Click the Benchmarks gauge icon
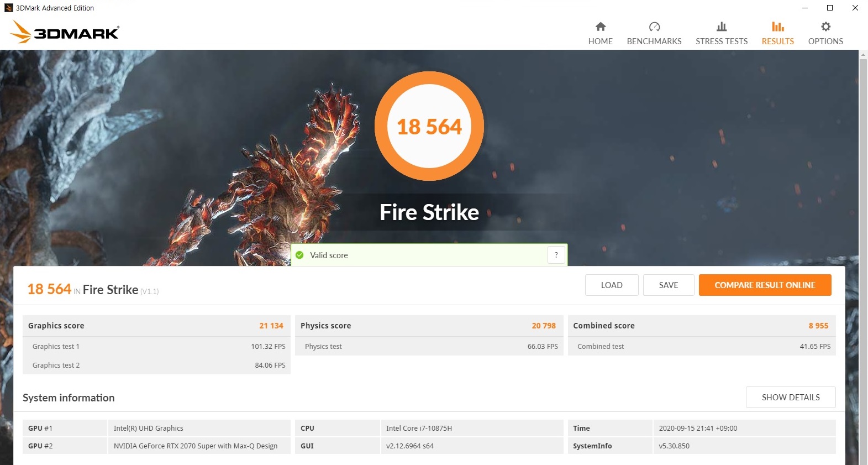Image resolution: width=868 pixels, height=465 pixels. tap(654, 27)
